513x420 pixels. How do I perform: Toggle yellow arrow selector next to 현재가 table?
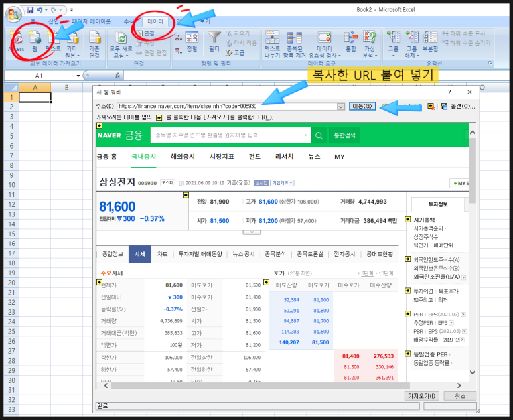(x=99, y=282)
